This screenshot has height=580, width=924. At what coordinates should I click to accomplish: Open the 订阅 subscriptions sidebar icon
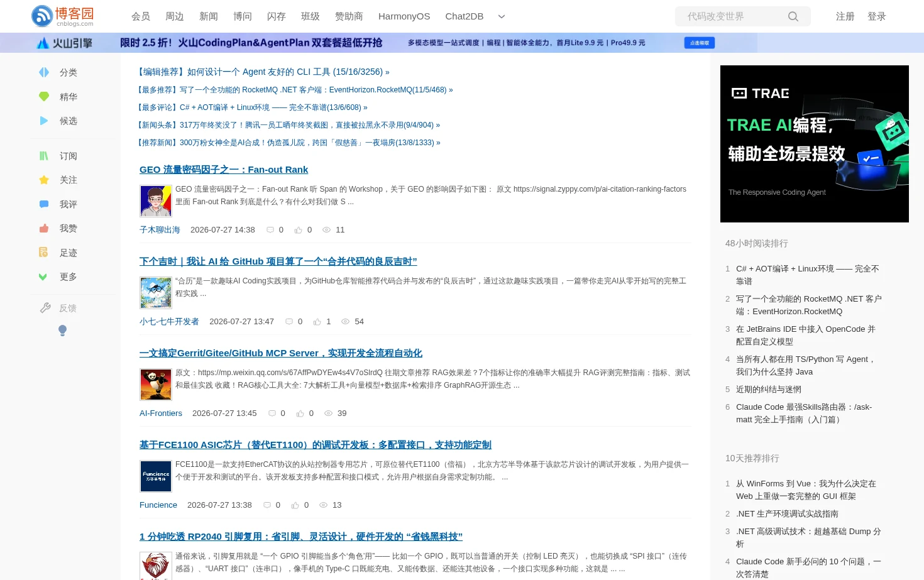tap(44, 156)
